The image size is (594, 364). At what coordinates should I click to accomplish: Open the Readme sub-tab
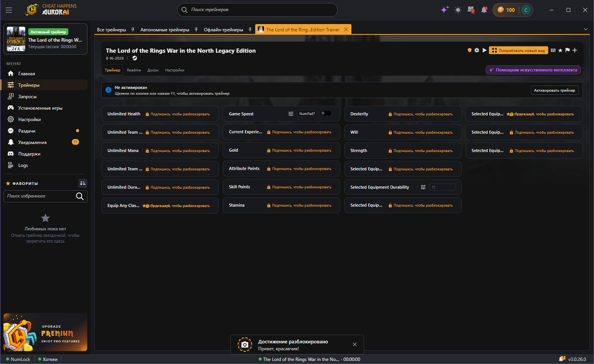pos(134,70)
